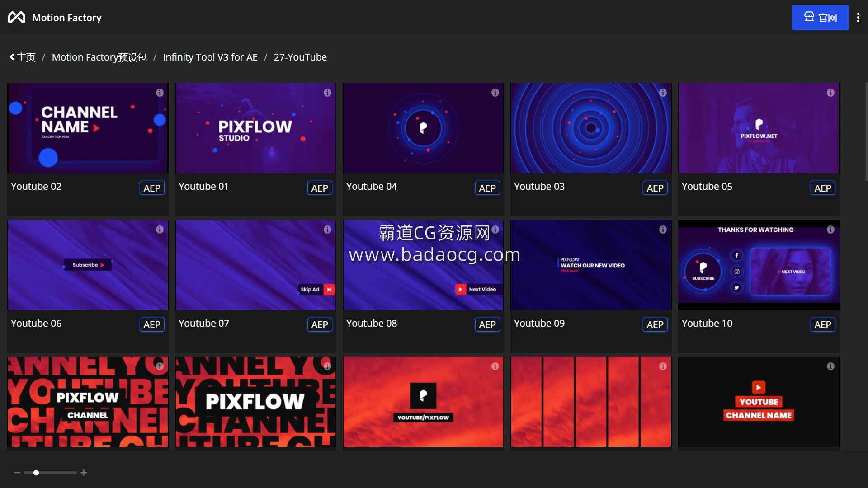This screenshot has width=868, height=488.
Task: Open Motion Factory预设包 breadcrumb
Action: click(x=99, y=57)
